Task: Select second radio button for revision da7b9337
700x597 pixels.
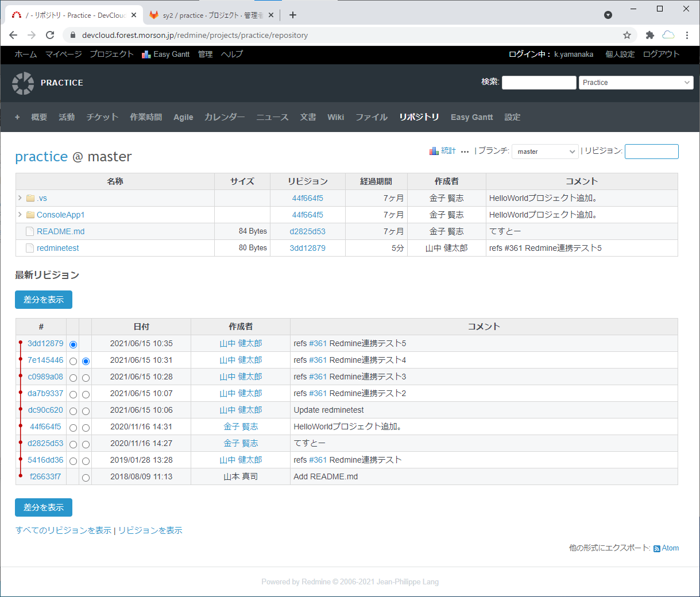Action: coord(86,394)
